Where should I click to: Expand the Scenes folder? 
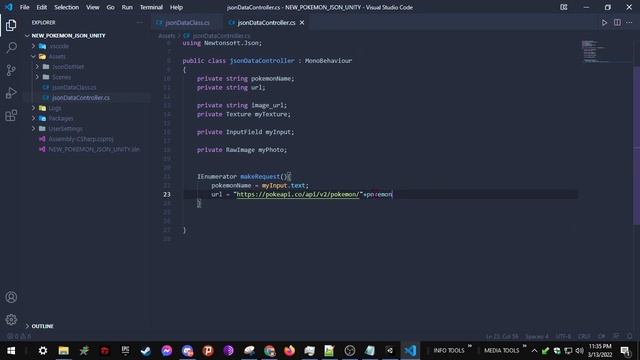[x=62, y=77]
